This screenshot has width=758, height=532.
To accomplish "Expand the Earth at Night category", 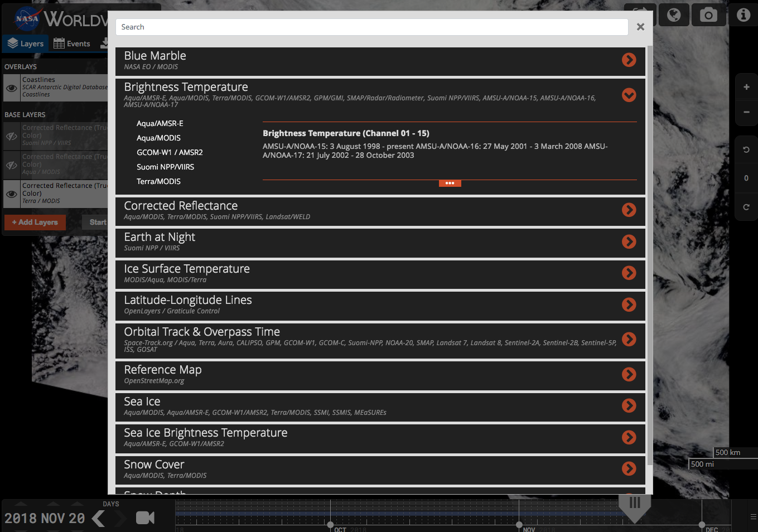I will pyautogui.click(x=629, y=241).
